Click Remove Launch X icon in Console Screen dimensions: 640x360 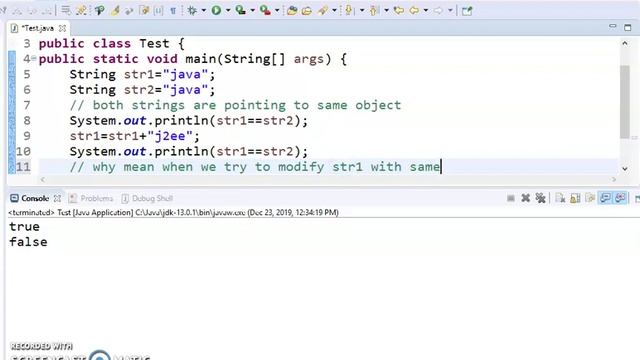coord(526,198)
